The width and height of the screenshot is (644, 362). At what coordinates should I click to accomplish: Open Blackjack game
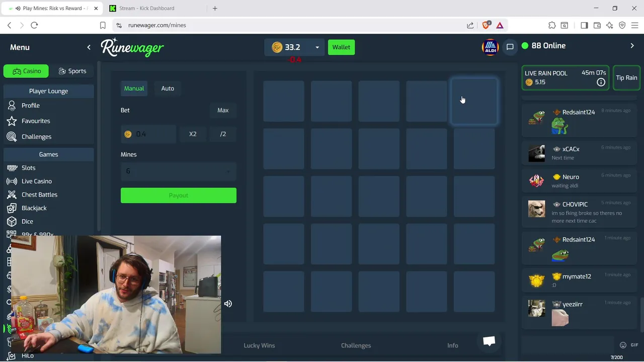click(34, 208)
